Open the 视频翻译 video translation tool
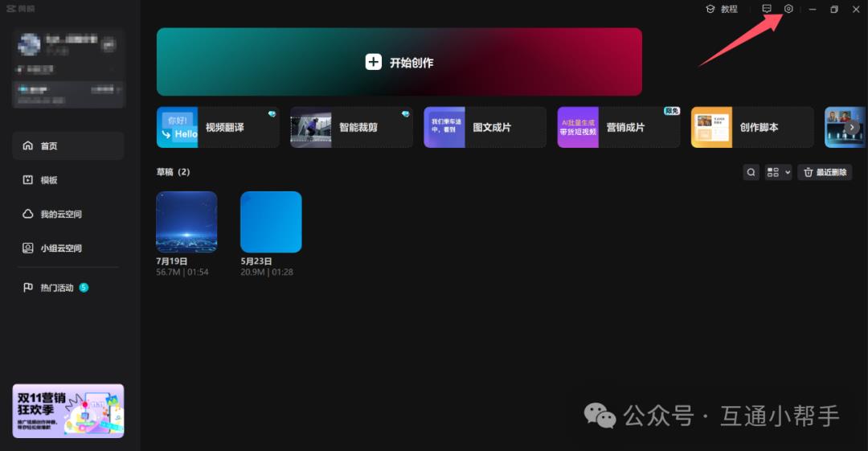Image resolution: width=868 pixels, height=451 pixels. coord(218,127)
